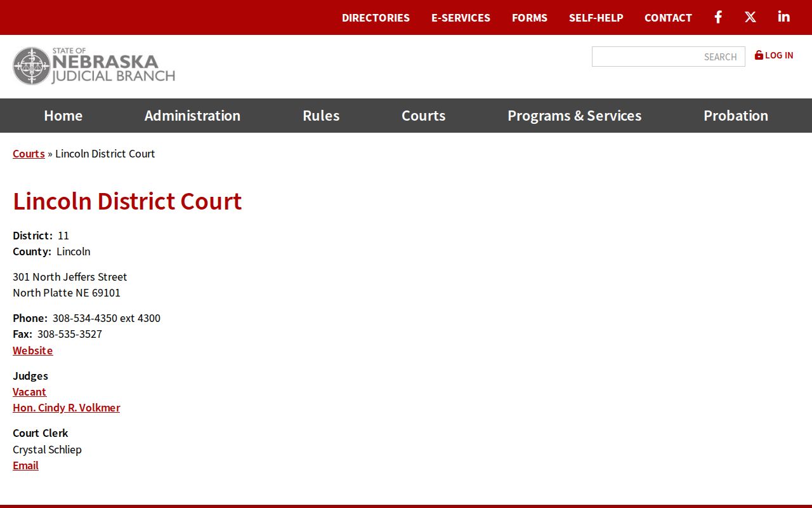Open the Vacant judge link
This screenshot has width=812, height=508.
coord(29,392)
